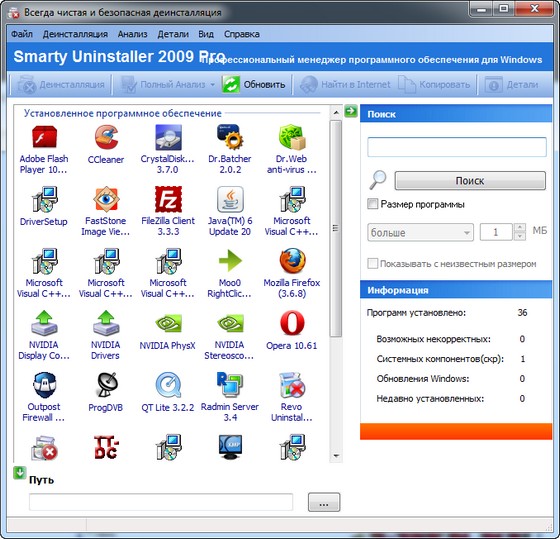Select the NVIDIA Drivers icon
The width and height of the screenshot is (560, 539).
[106, 323]
